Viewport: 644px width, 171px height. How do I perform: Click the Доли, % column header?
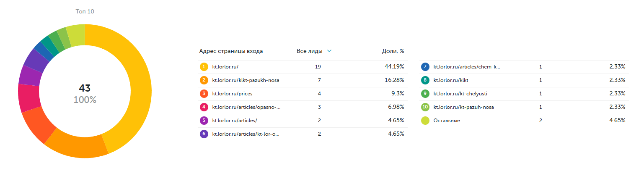point(393,51)
